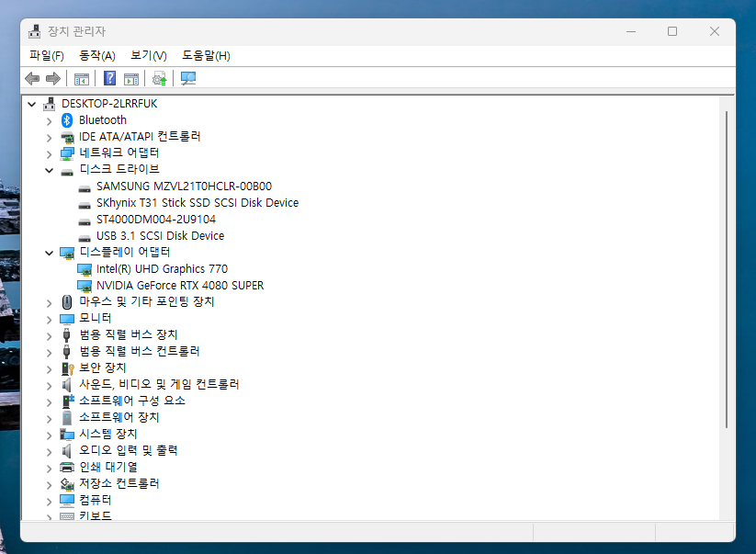Image resolution: width=756 pixels, height=554 pixels.
Task: Select the 범용 직렬 버스 장치 row
Action: (x=129, y=334)
